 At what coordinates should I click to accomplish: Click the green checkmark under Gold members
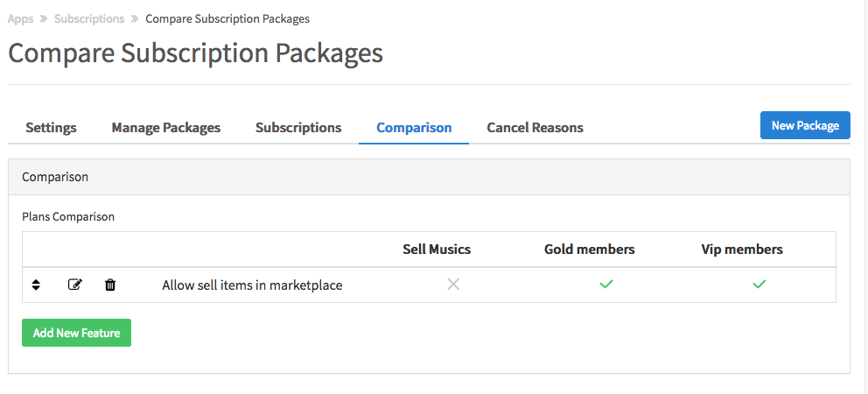click(x=606, y=285)
